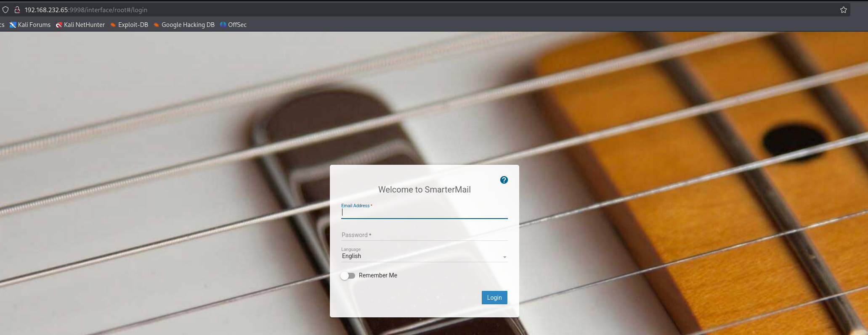Open the Kali Forums bookmark
The image size is (868, 335).
30,25
